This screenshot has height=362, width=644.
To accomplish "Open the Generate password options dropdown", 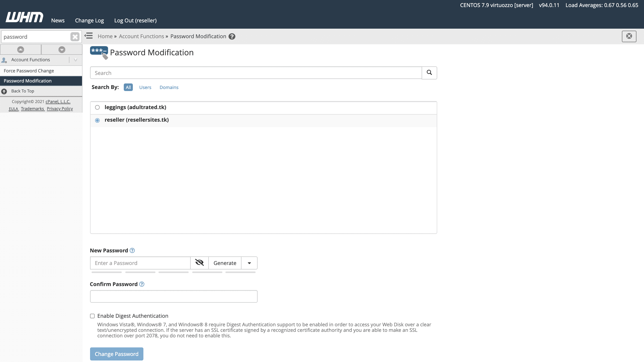I will [249, 263].
